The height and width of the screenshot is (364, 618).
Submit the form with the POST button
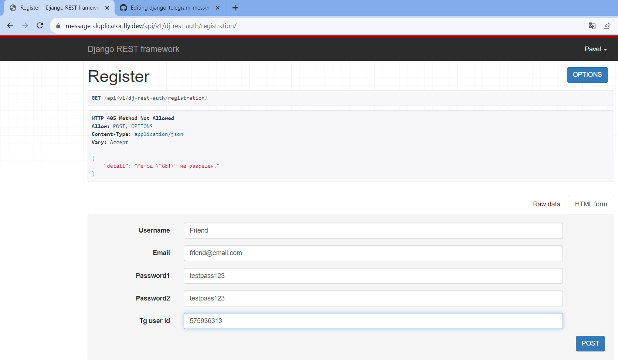pyautogui.click(x=590, y=343)
